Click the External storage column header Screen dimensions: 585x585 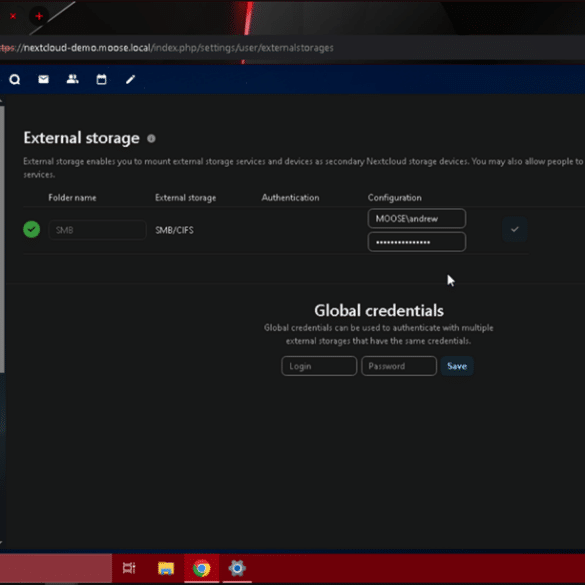point(185,198)
